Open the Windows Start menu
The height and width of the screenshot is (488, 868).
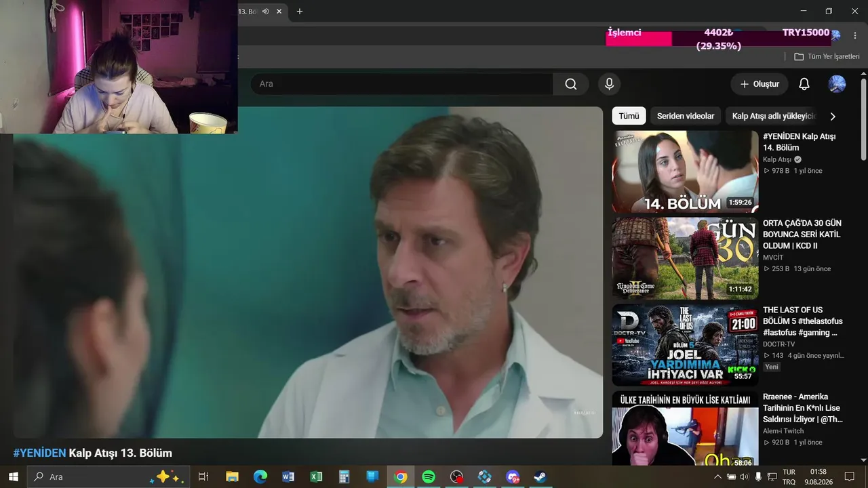(14, 476)
